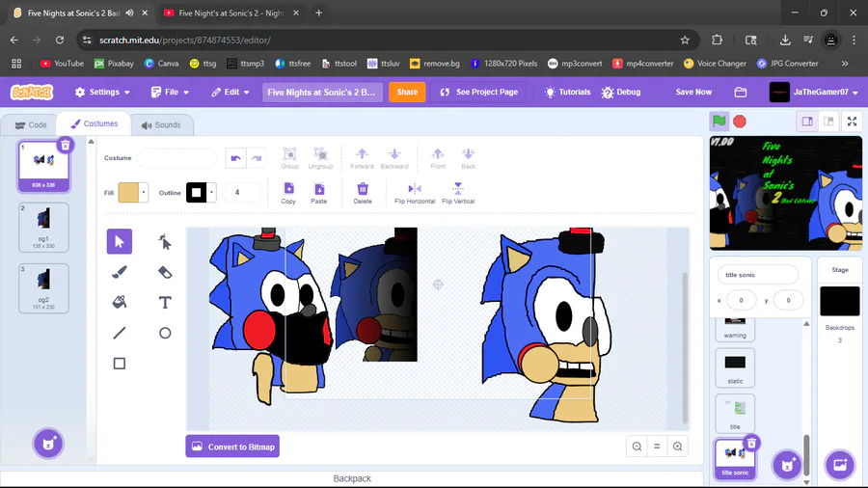The height and width of the screenshot is (488, 868).
Task: Click the Delete trash icon
Action: (x=363, y=193)
